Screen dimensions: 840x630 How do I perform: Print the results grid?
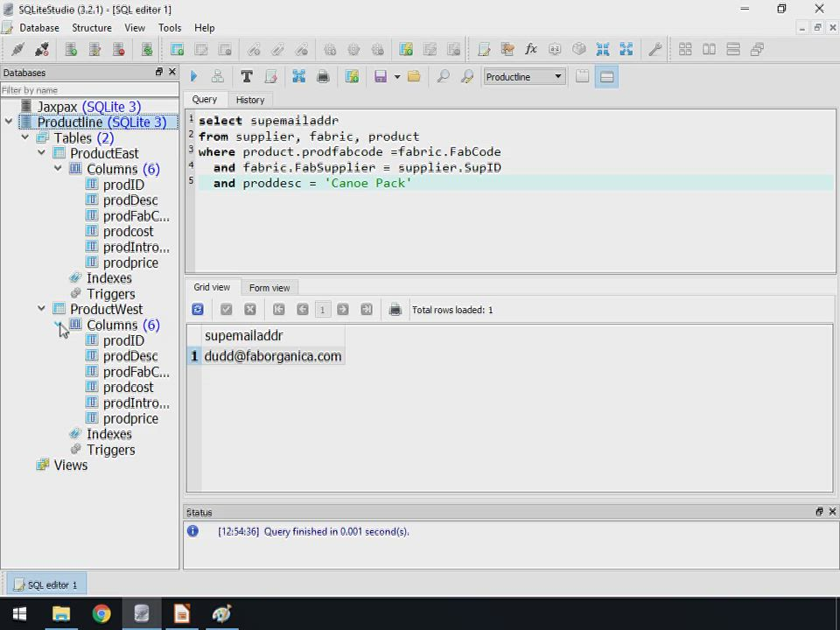coord(395,310)
